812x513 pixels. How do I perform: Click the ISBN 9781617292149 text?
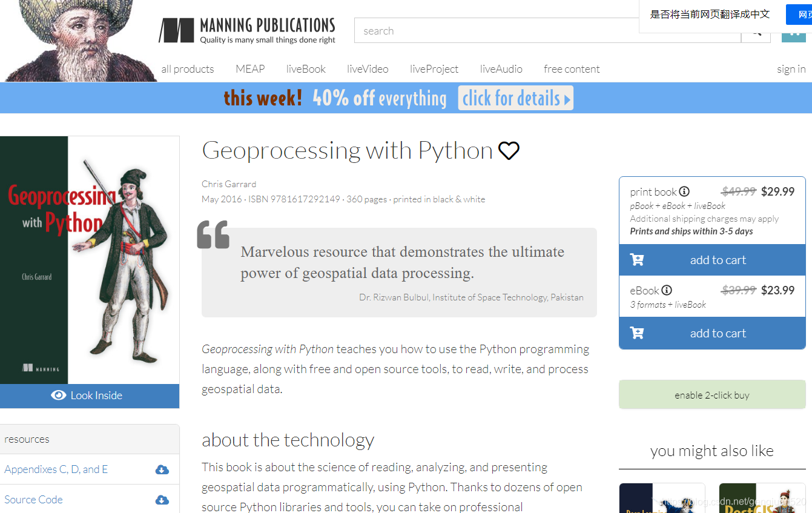click(x=294, y=199)
